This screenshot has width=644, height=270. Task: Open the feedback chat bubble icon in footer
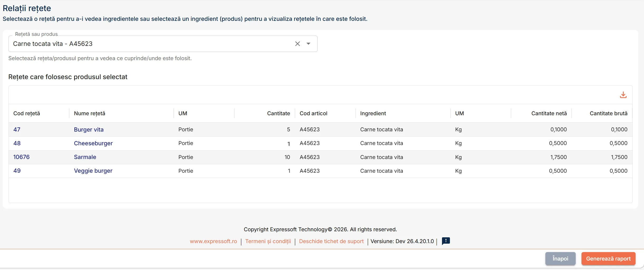tap(446, 241)
